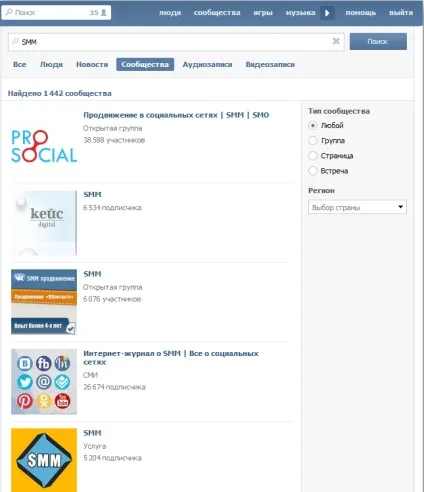
Task: Click the Найдено 1 442 сообщества heading
Action: pyautogui.click(x=60, y=93)
